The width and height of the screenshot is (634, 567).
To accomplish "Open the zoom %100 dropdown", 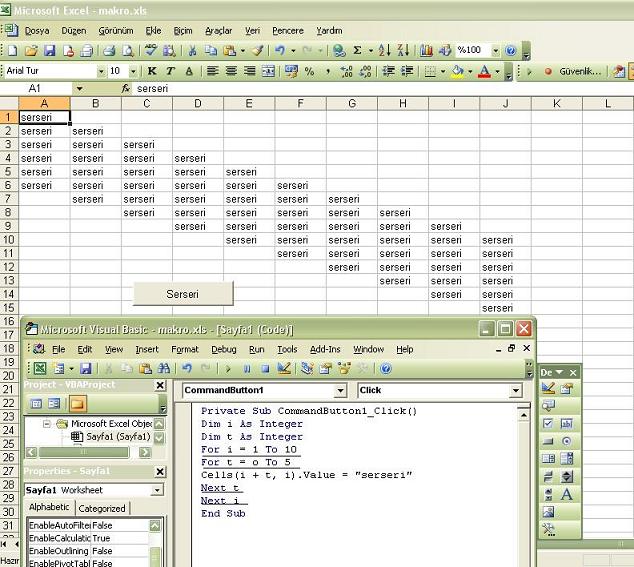I will 496,51.
